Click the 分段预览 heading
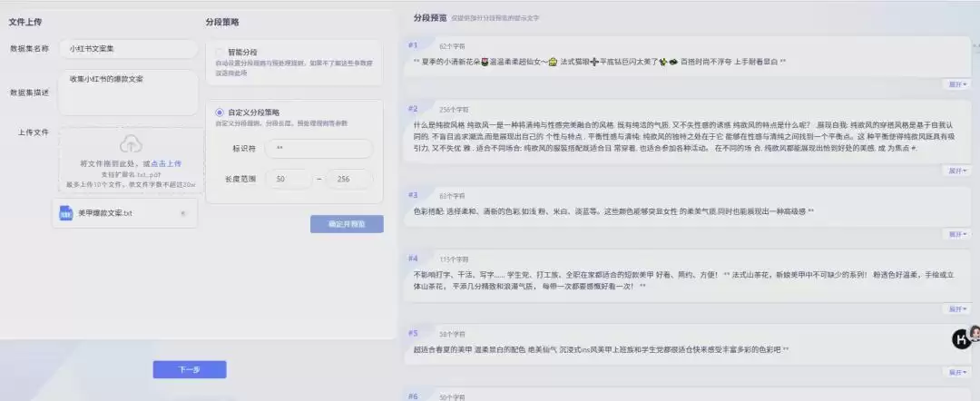Viewport: 980px width, 401px height. point(430,18)
